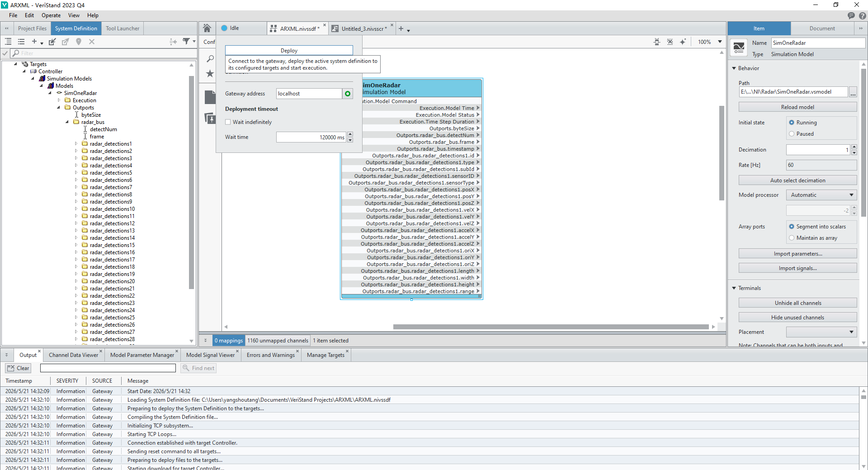Open the Operate menu

point(51,15)
